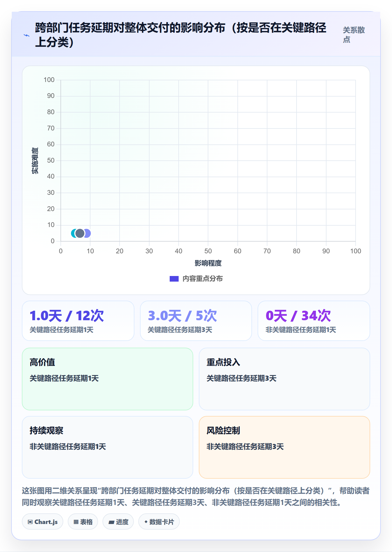
Task: Click the lightning bolt icon beside the title
Action: click(27, 35)
